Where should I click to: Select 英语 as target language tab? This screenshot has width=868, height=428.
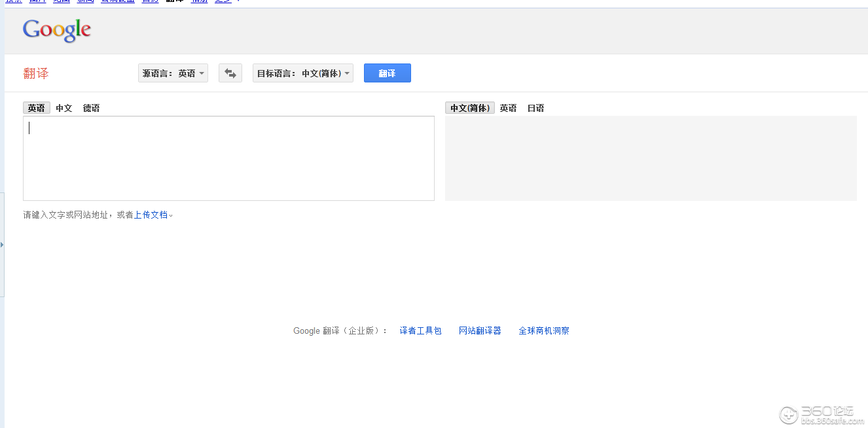[509, 108]
